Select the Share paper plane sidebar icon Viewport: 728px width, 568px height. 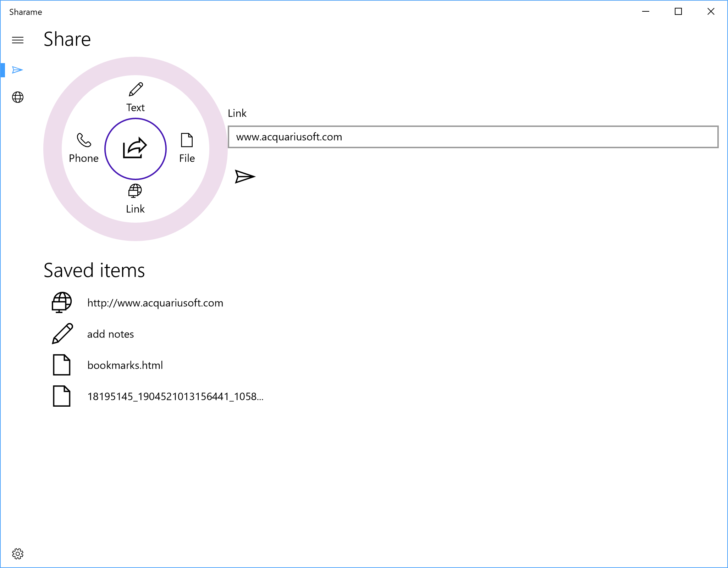coord(17,70)
